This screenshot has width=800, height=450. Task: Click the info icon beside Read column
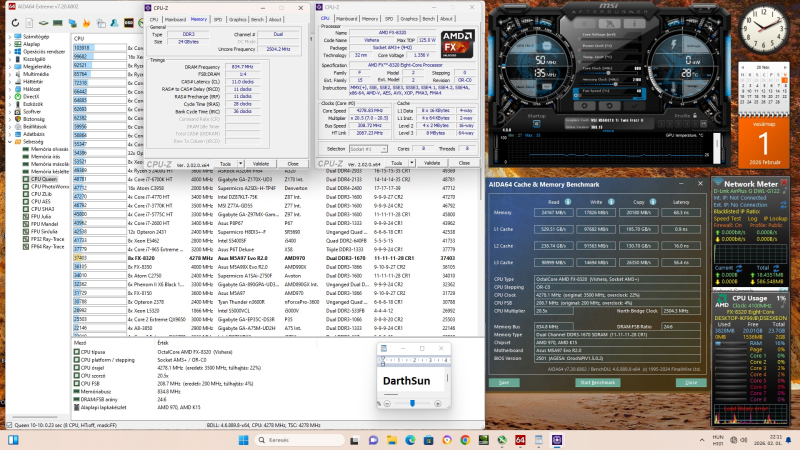(x=567, y=202)
